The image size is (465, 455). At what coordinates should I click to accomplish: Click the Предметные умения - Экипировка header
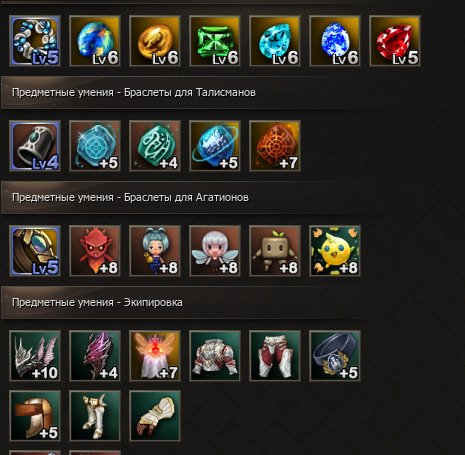97,302
